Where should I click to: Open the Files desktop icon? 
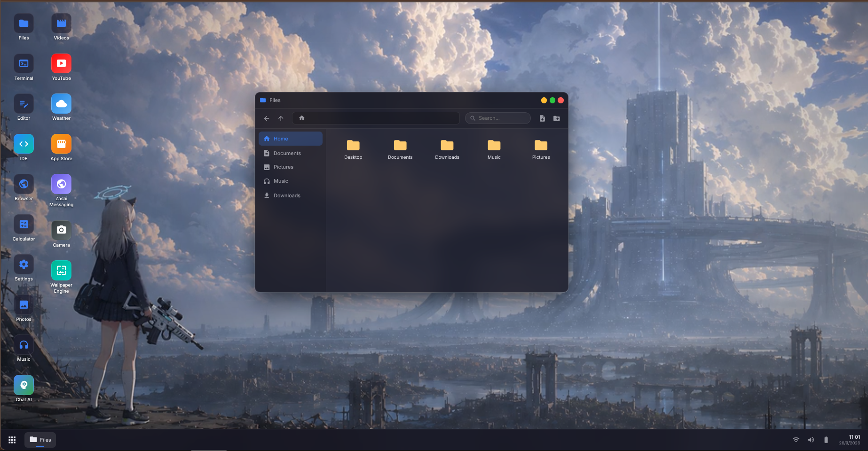click(24, 27)
